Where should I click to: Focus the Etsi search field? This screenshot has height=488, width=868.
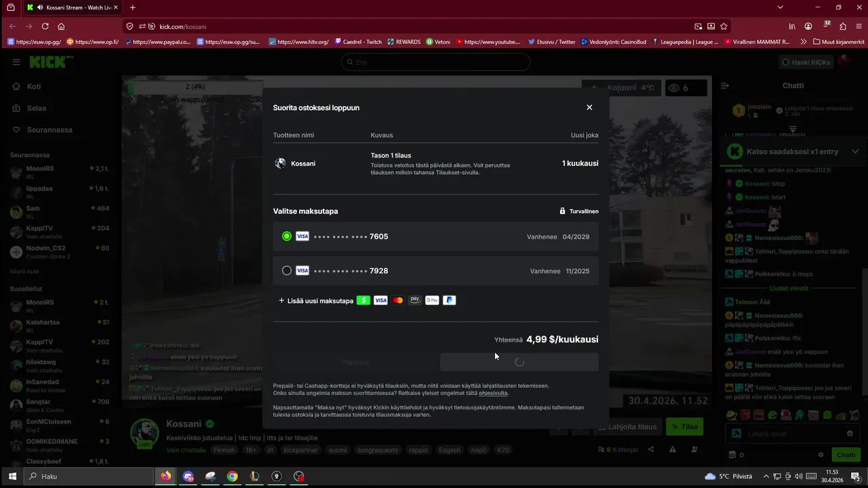[x=435, y=62]
